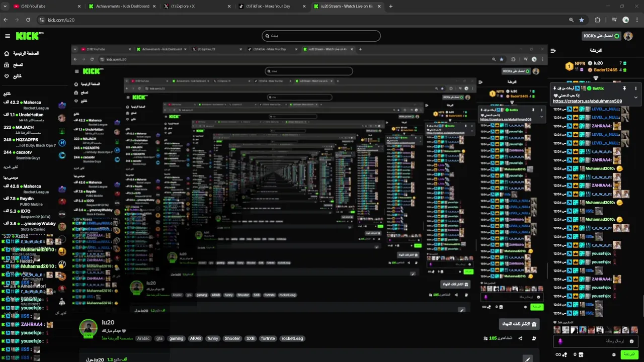Open Browse (تصفح) in the left sidebar
The height and width of the screenshot is (362, 644).
click(14, 65)
